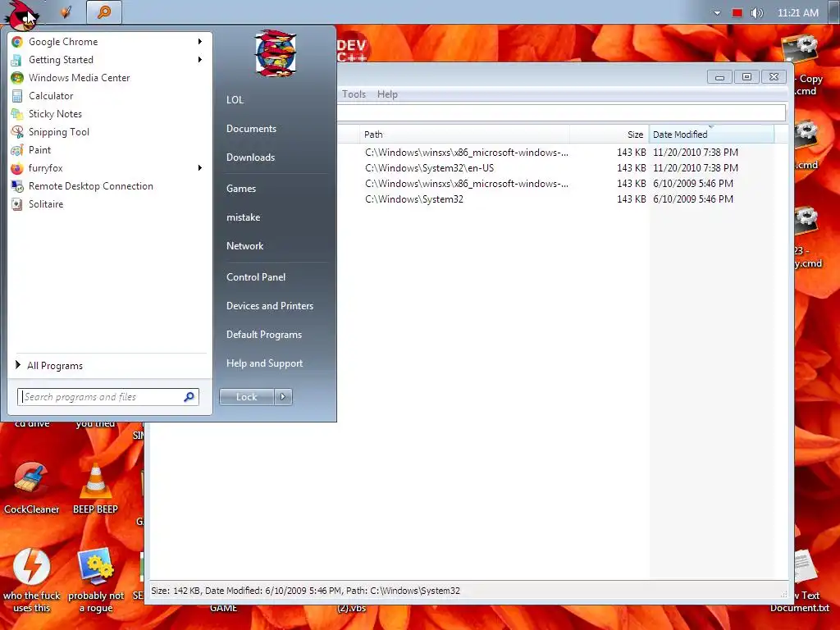Open CockCleaner desktop shortcut
This screenshot has width=840, height=630.
(x=31, y=487)
